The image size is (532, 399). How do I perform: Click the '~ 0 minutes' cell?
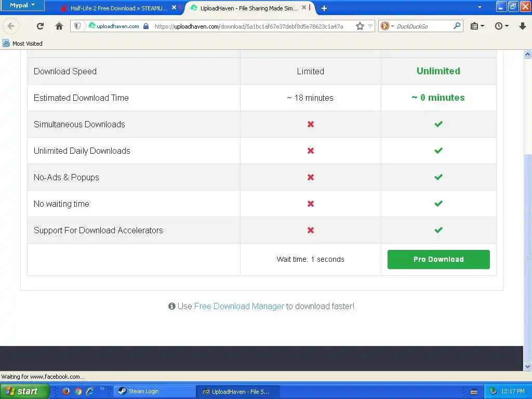438,97
